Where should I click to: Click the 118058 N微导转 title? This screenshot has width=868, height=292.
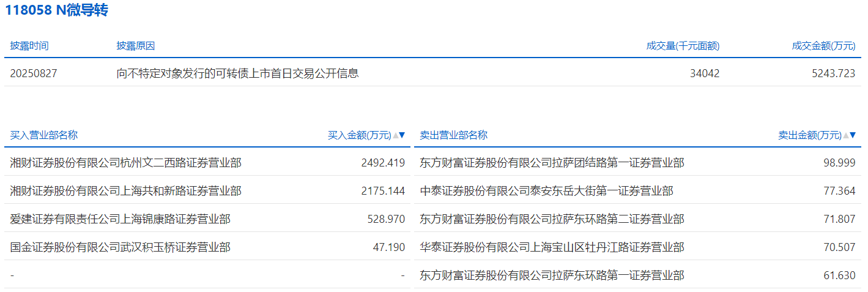[57, 10]
